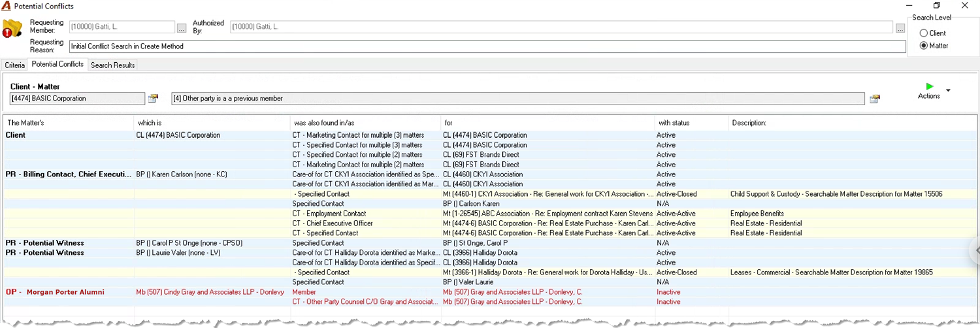Open the Potential Conflicts tab
This screenshot has height=328, width=980.
(57, 64)
